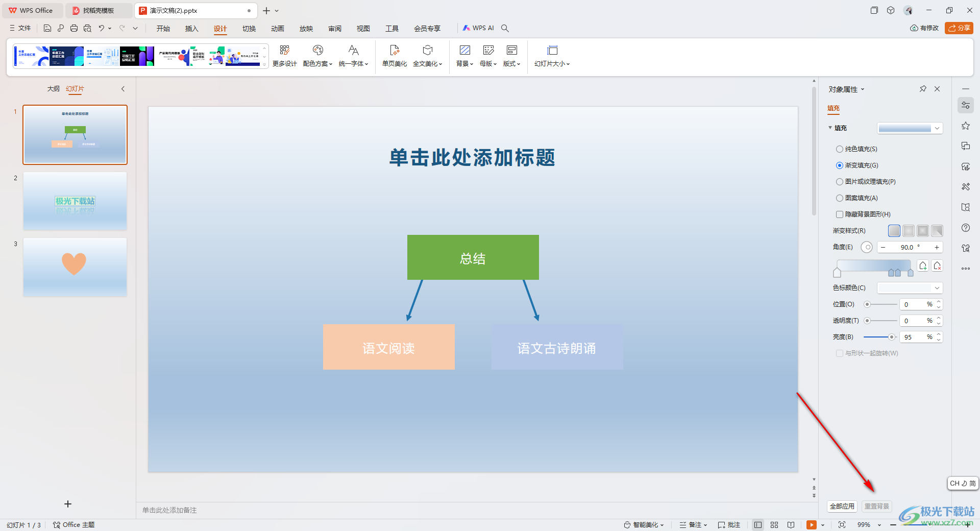Click the 批注 comment icon in status bar
This screenshot has width=980, height=531.
click(729, 525)
